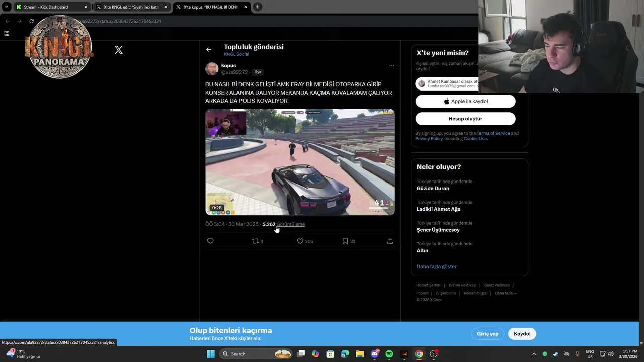The width and height of the screenshot is (644, 362).
Task: Open Çerez Politikası footer link
Action: point(497,285)
